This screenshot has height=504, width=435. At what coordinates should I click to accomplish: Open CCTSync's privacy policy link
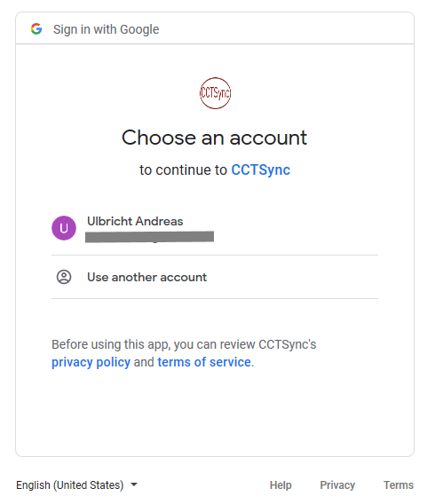click(91, 362)
